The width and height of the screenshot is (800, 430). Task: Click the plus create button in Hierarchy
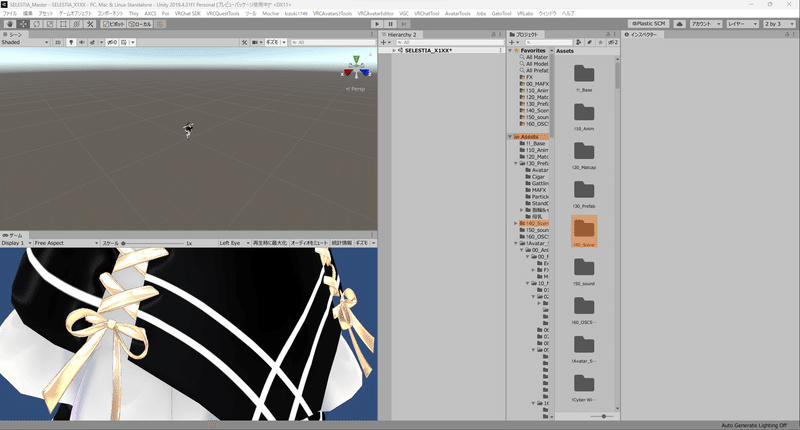[385, 42]
